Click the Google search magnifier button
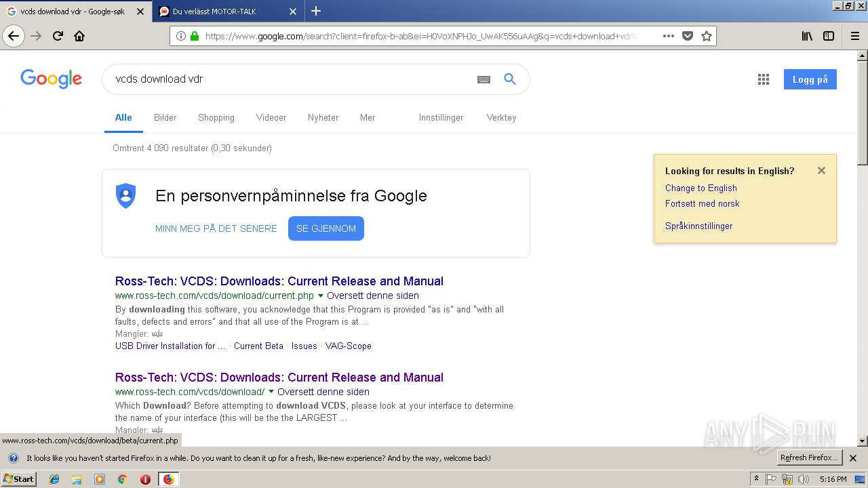This screenshot has width=868, height=488. [x=510, y=79]
